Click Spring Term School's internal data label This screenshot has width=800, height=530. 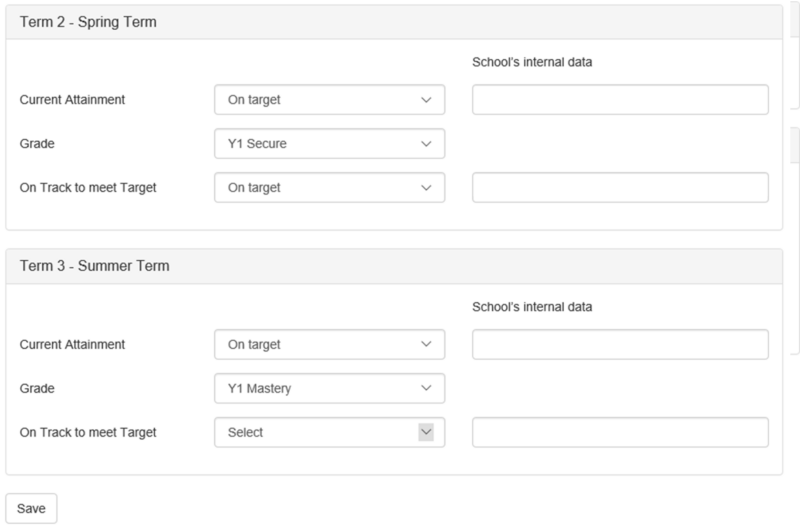click(x=532, y=62)
